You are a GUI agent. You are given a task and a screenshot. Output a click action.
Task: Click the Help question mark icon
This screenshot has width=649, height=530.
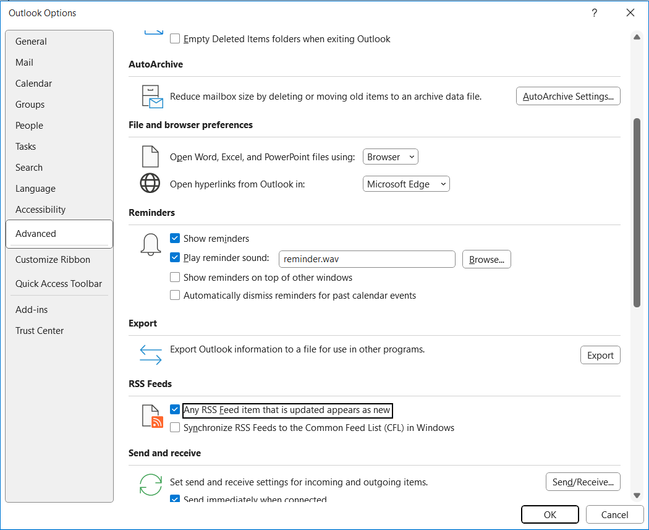coord(594,13)
